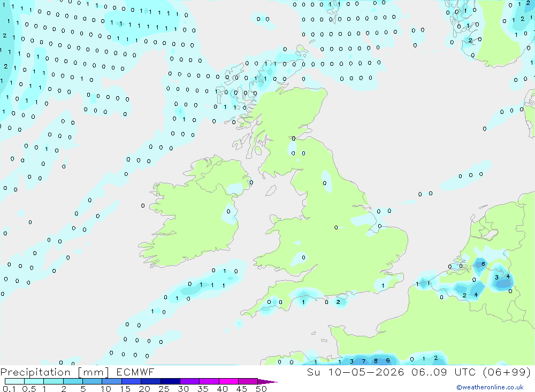Click the legend label '15'

pos(125,389)
